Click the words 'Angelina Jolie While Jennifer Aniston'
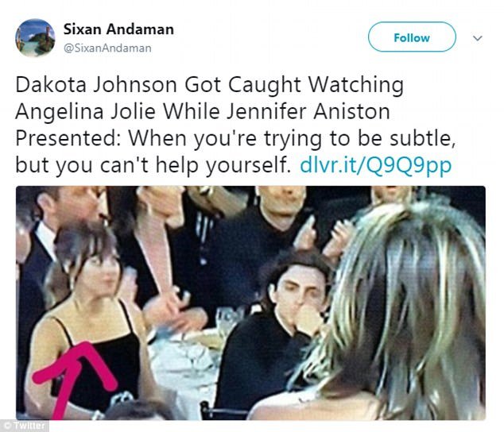Screen dimensions: 504x432 pos(203,111)
